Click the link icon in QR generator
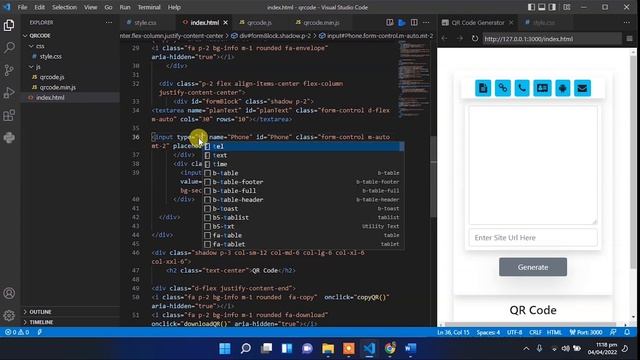Viewport: 640px width, 360px height. click(502, 88)
